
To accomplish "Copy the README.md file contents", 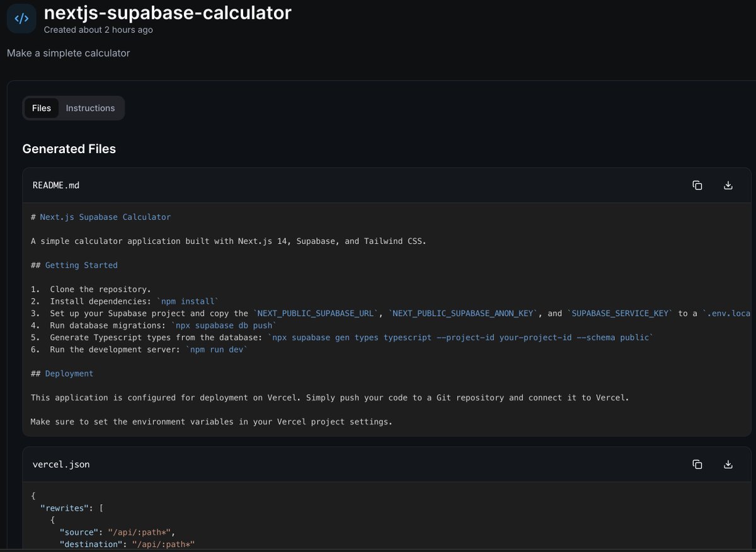I will (697, 185).
